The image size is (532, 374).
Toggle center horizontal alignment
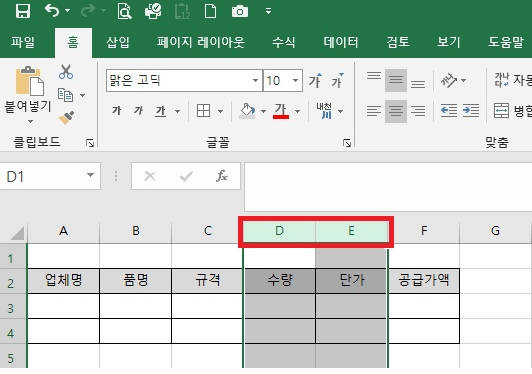[396, 111]
